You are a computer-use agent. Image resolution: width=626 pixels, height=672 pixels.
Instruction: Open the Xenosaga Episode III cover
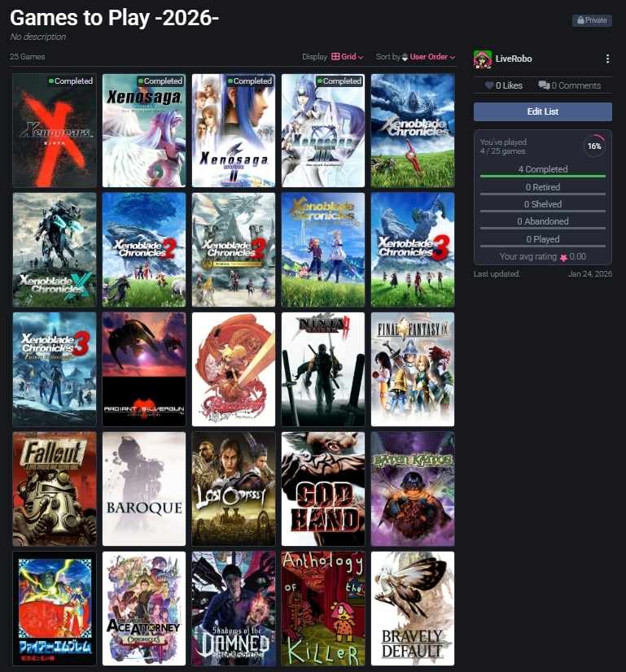click(x=323, y=130)
